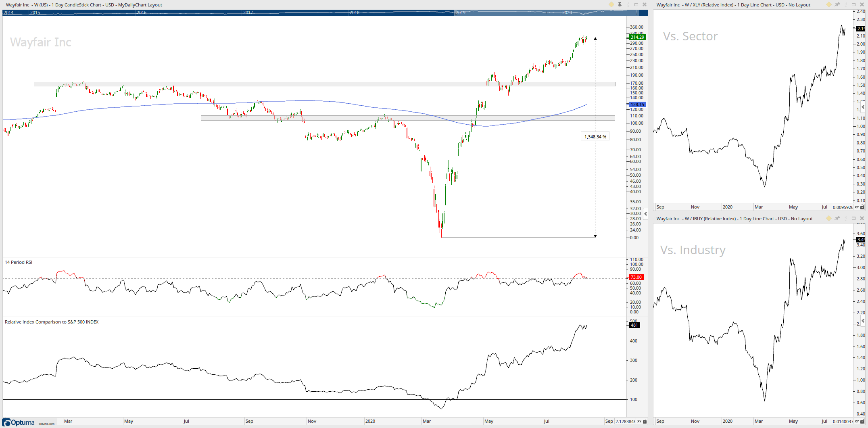Click the faded link icon in the W / XLY chart title bar

[845, 4]
